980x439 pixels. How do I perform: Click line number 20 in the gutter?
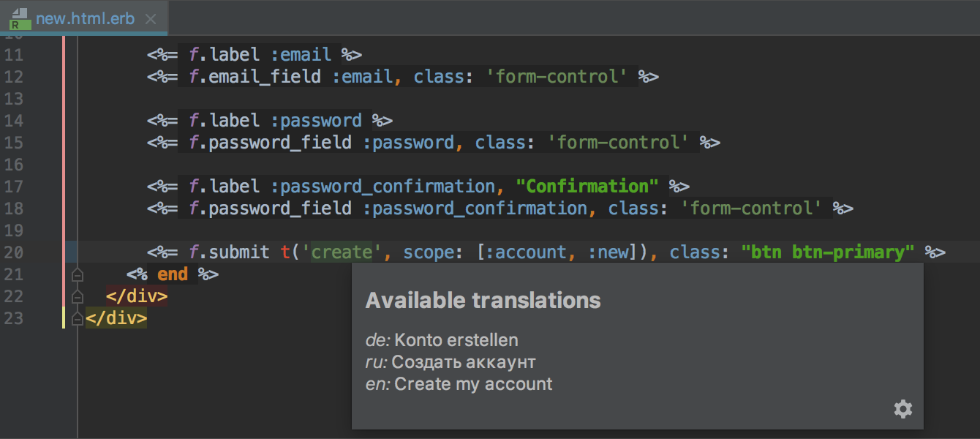14,252
